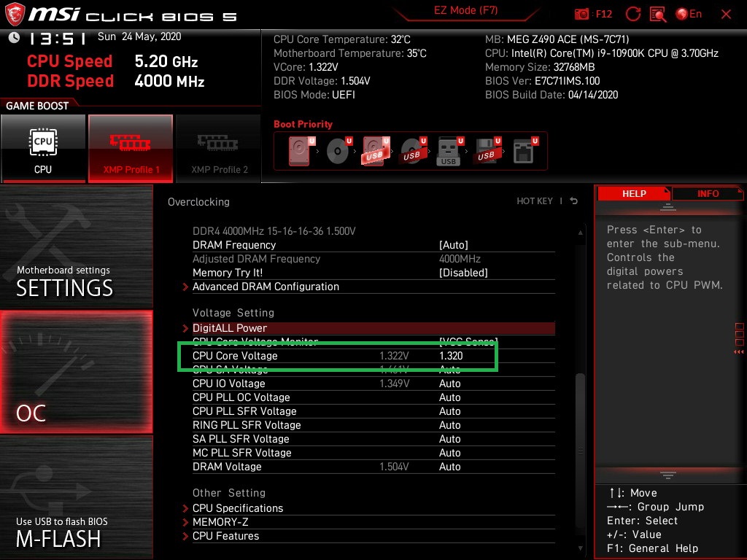
Task: Edit CPU PLL OC Voltage Auto value
Action: tap(449, 397)
